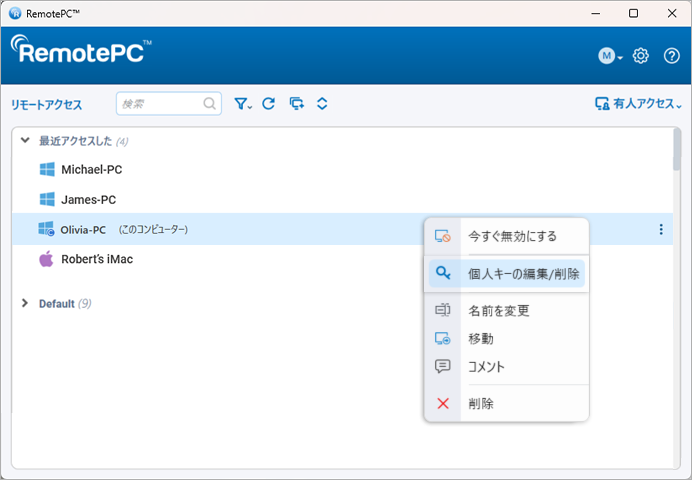The height and width of the screenshot is (480, 692).
Task: Click the Windows icon next to Michael-PC
Action: 47,169
